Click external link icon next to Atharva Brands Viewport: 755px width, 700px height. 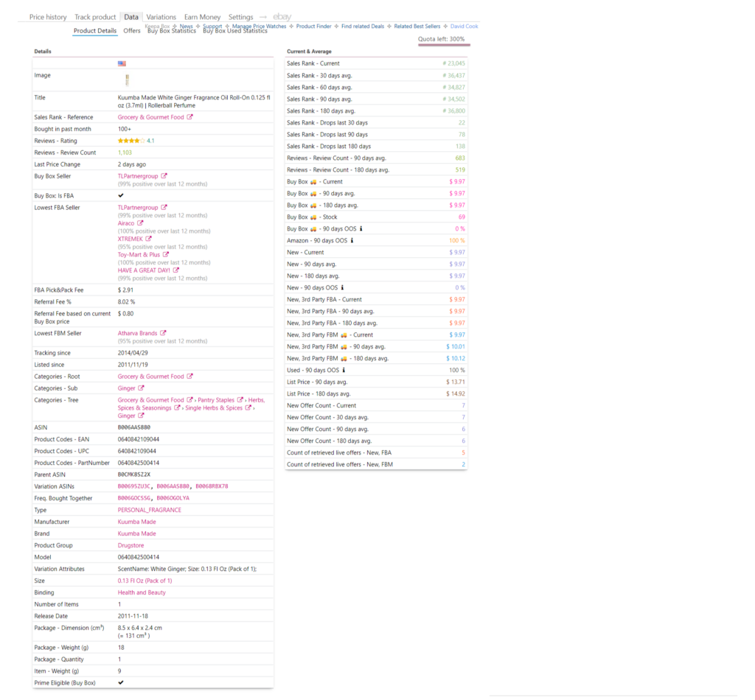pos(163,333)
